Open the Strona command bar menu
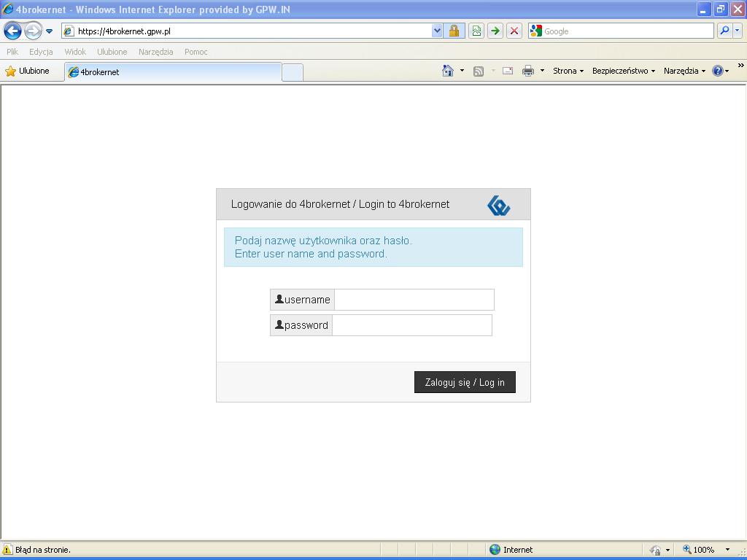747x560 pixels. point(568,71)
